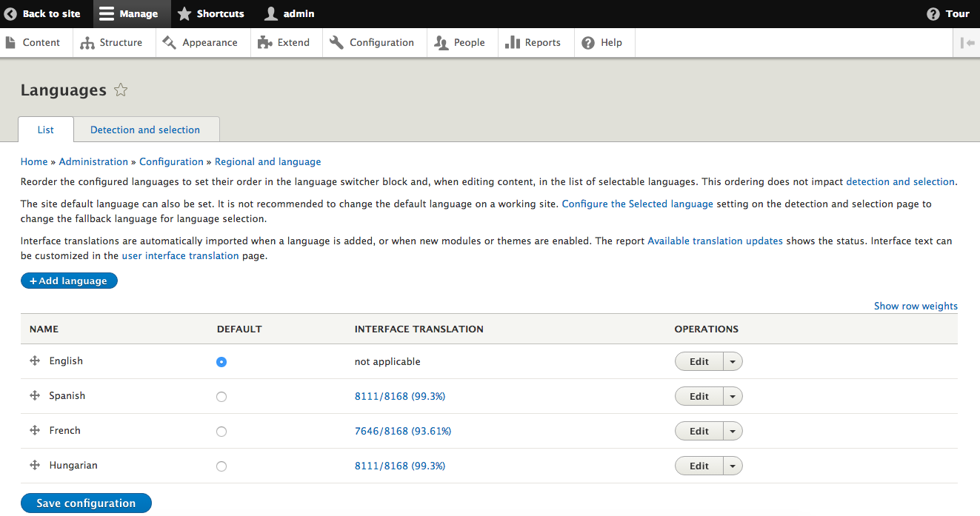This screenshot has width=980, height=516.
Task: Click the drag handle icon for Spanish
Action: 34,395
